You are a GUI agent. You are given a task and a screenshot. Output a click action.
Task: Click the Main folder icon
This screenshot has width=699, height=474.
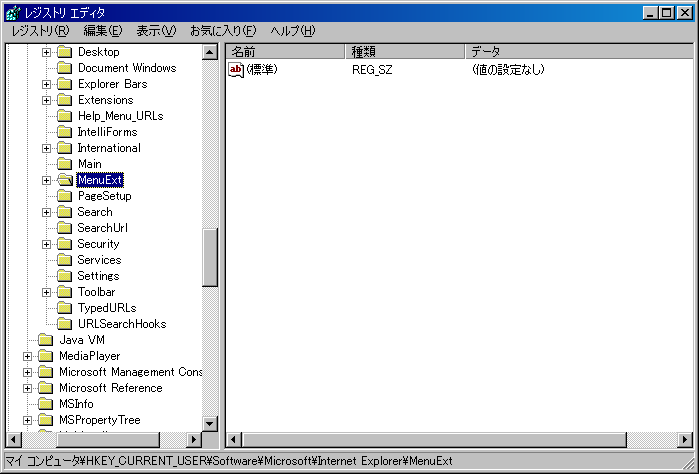(65, 164)
